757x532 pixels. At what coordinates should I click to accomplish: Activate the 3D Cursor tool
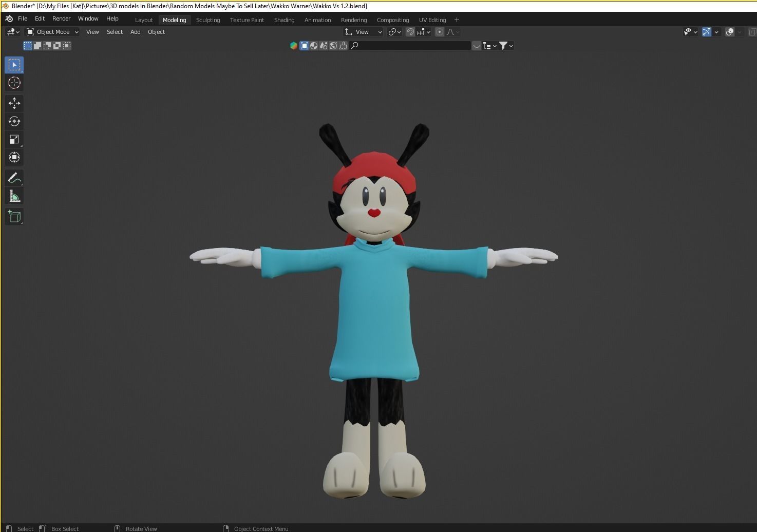[x=14, y=83]
